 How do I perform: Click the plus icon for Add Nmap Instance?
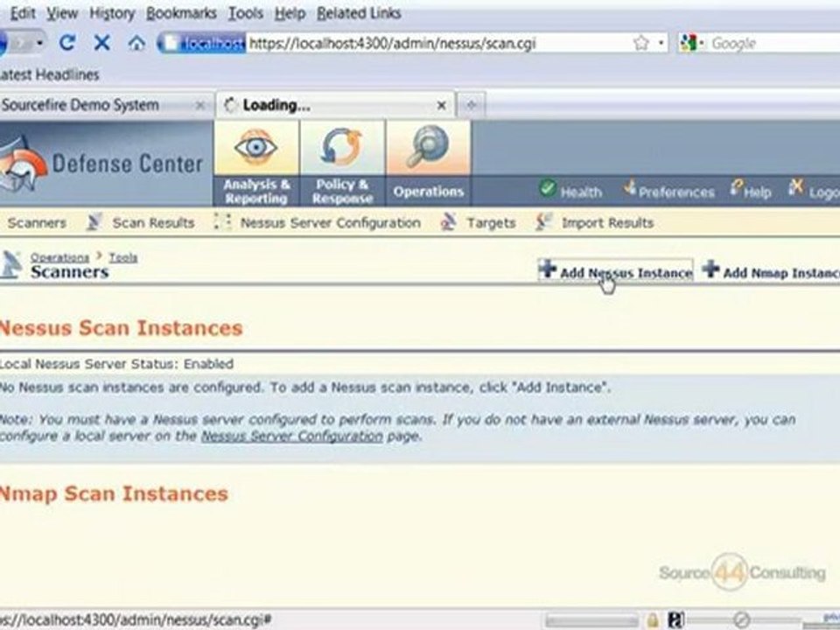(x=710, y=269)
